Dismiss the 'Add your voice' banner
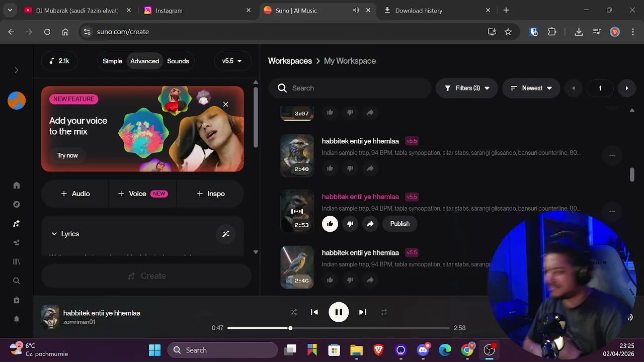The width and height of the screenshot is (644, 362). point(225,104)
